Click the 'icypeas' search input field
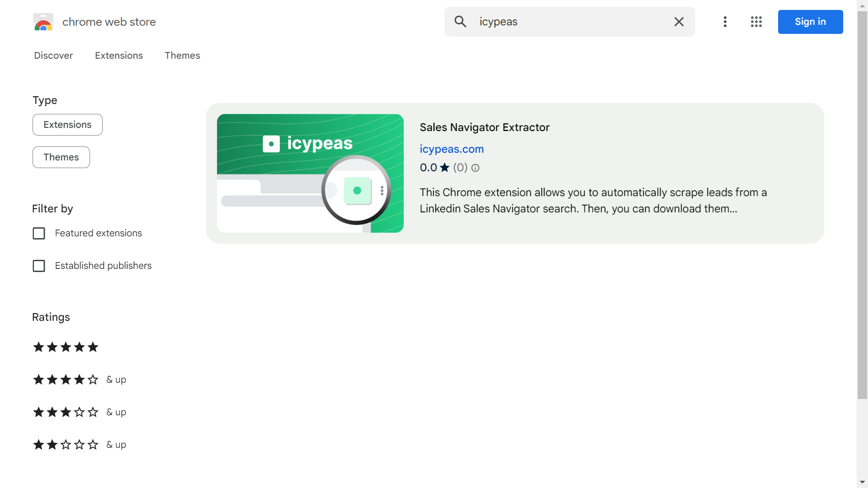This screenshot has width=868, height=488. (570, 22)
